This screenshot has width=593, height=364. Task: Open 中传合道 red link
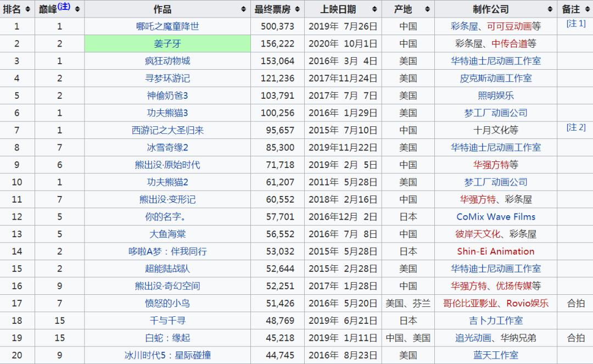tap(510, 44)
